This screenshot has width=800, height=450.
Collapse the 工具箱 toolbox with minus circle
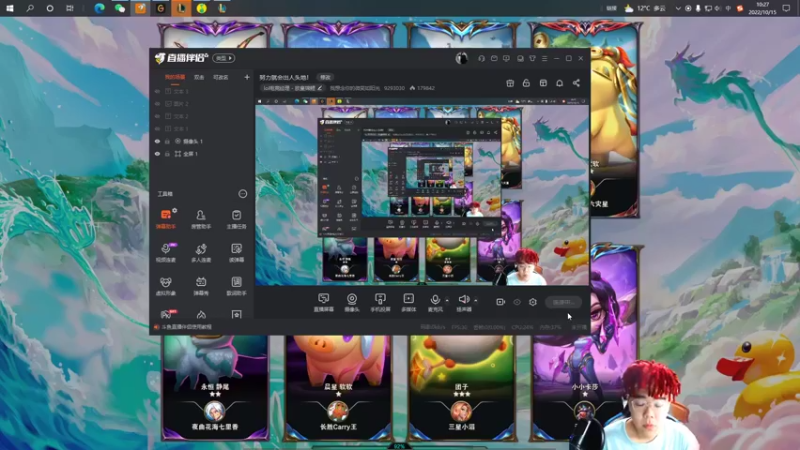[x=243, y=194]
